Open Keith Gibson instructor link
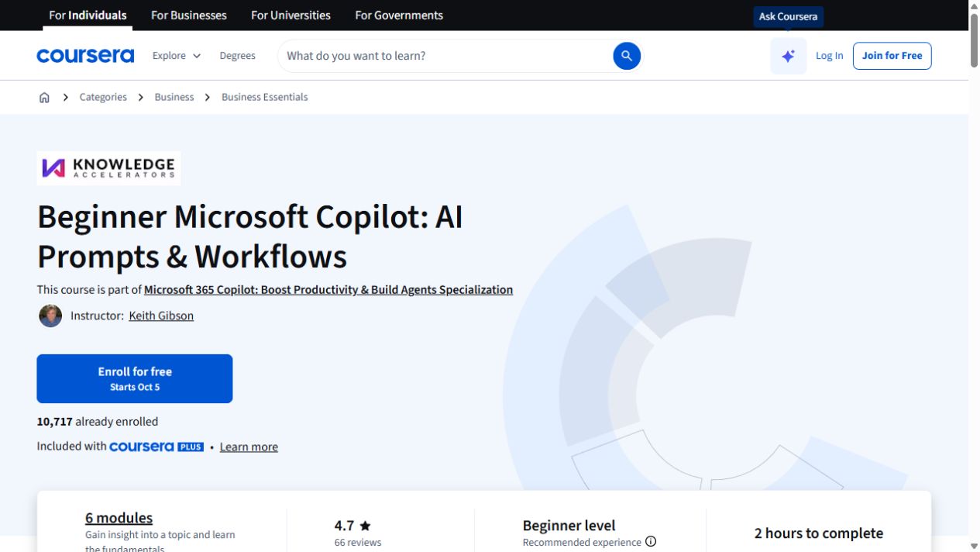 tap(161, 316)
